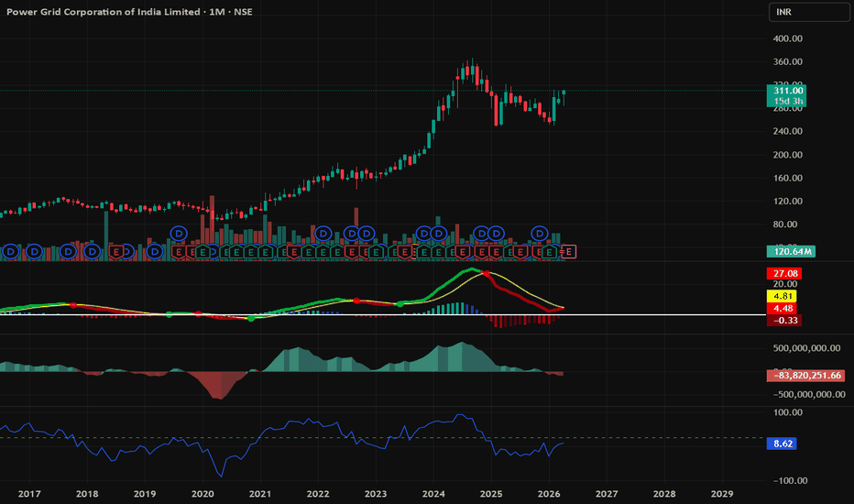Click the 15d 3h bar countdown label
This screenshot has width=854, height=504.
(x=787, y=102)
